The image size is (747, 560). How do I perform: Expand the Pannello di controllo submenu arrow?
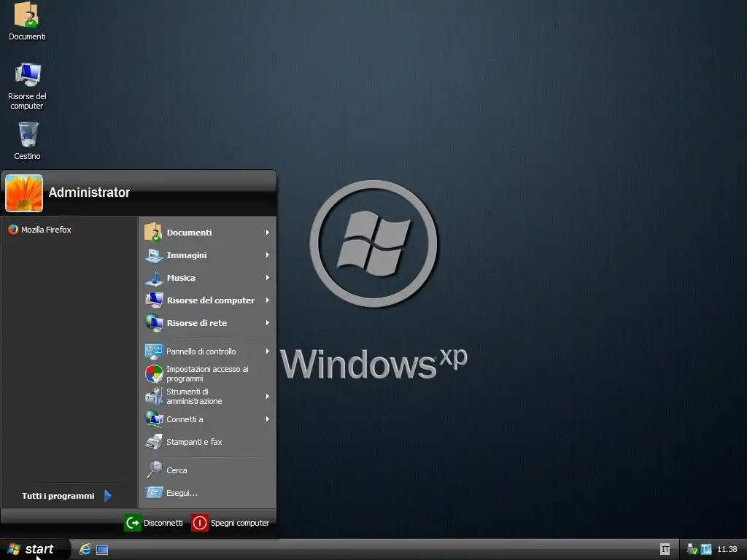[267, 351]
